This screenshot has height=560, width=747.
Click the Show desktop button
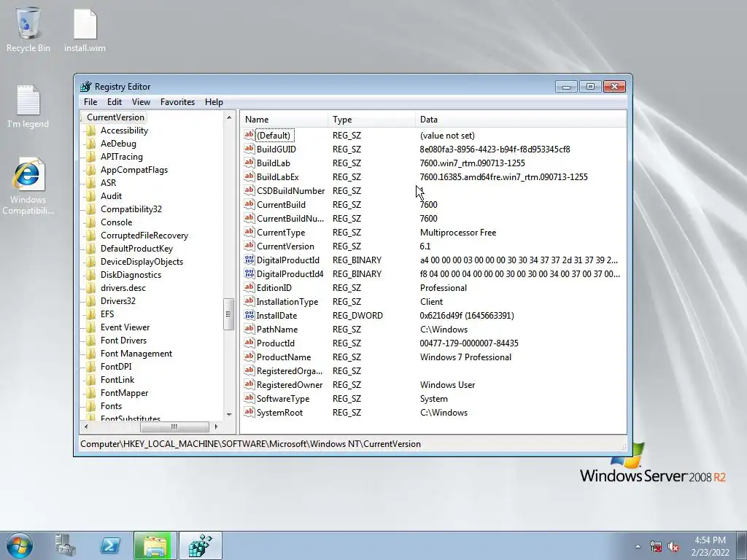742,545
